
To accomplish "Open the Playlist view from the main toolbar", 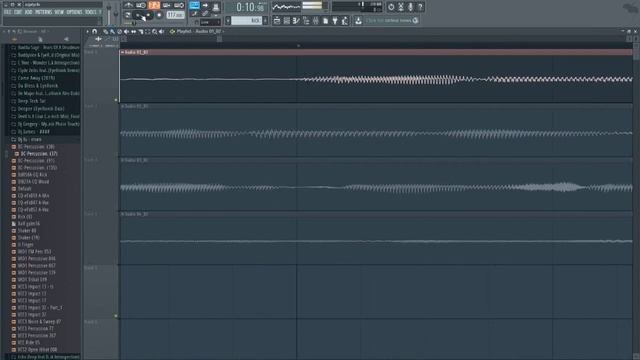I will pos(277,20).
